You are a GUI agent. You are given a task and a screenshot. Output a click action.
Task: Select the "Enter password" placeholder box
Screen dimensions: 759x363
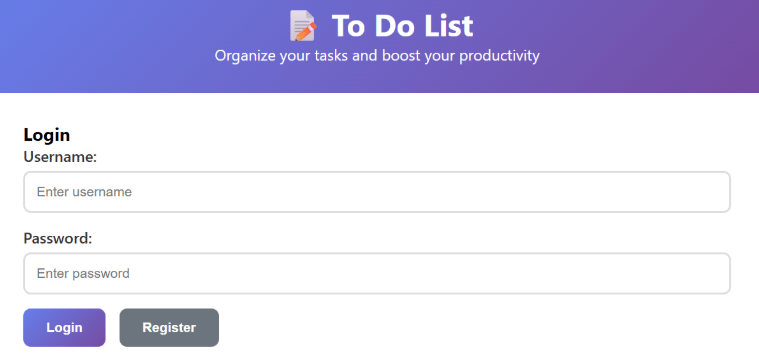point(377,273)
